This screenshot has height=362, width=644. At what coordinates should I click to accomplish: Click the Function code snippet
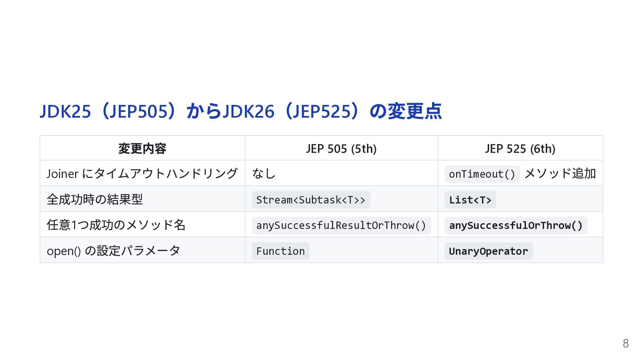[280, 251]
